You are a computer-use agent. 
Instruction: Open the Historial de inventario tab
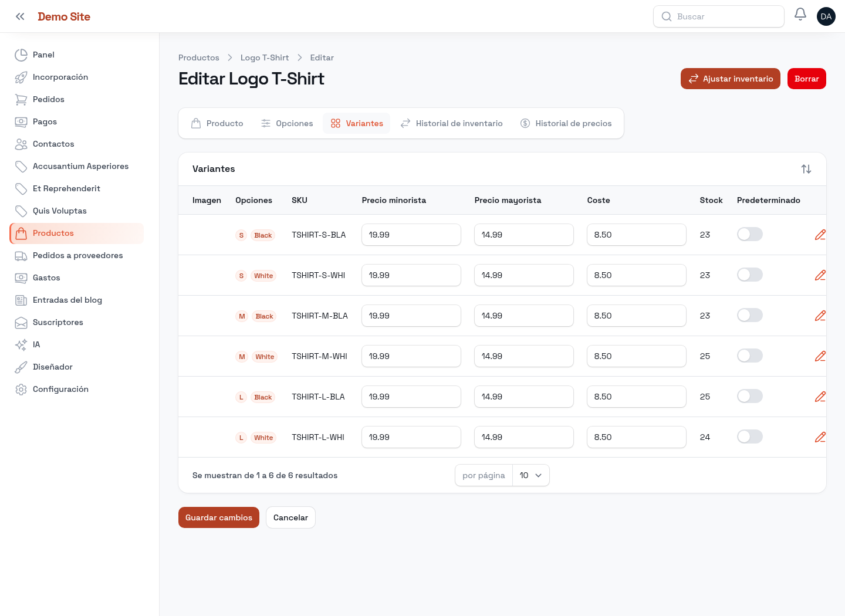tap(452, 123)
